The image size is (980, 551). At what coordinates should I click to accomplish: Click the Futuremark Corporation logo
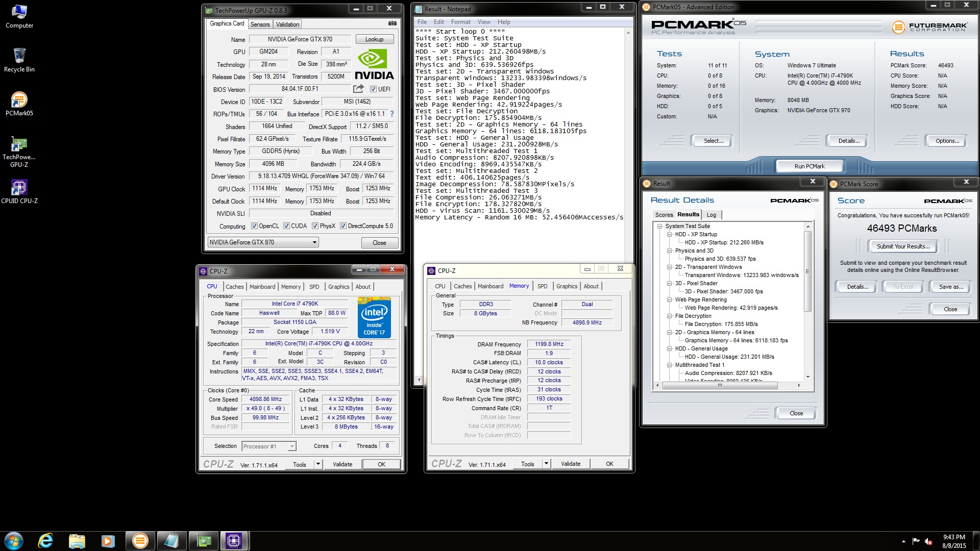pos(929,27)
